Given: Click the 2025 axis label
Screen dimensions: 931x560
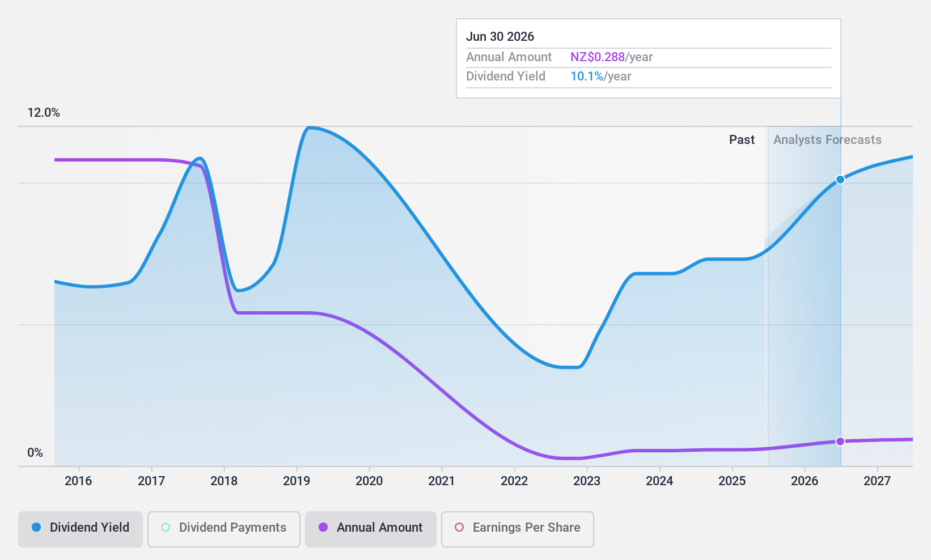Looking at the screenshot, I should click(x=732, y=481).
